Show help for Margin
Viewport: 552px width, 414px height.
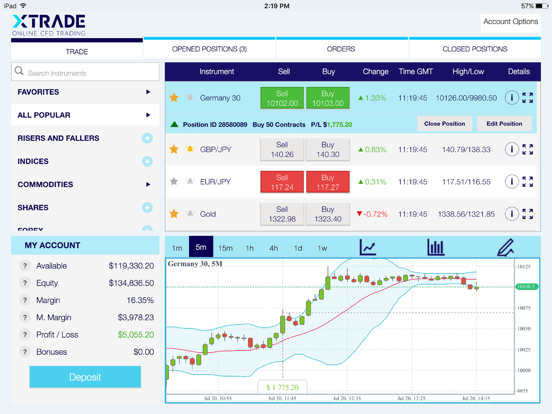click(25, 300)
